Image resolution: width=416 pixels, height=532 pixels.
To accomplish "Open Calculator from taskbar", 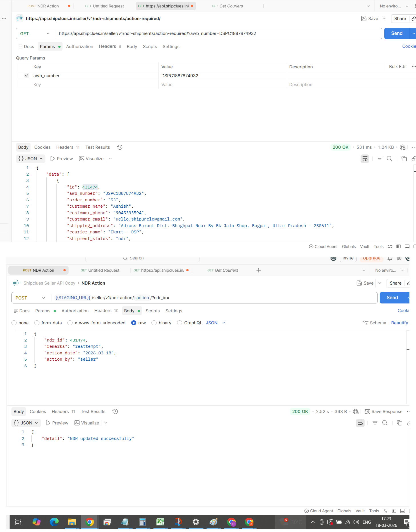I will [143, 522].
